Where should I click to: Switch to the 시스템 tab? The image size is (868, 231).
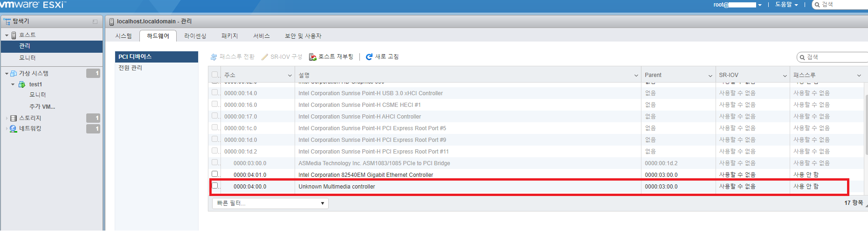pyautogui.click(x=124, y=36)
